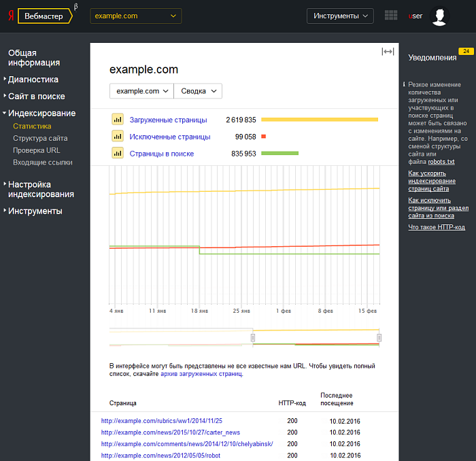Click the right handle of chart range slider
476x461 pixels.
pos(379,337)
